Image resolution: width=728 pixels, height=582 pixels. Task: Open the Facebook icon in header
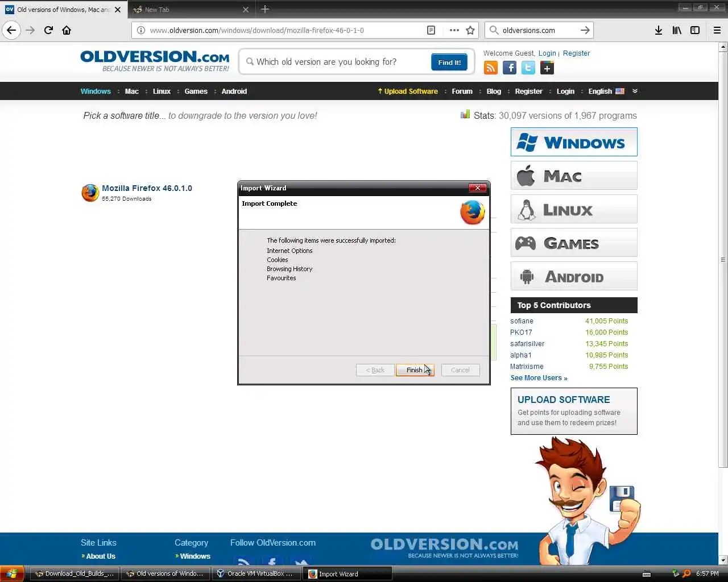[510, 68]
